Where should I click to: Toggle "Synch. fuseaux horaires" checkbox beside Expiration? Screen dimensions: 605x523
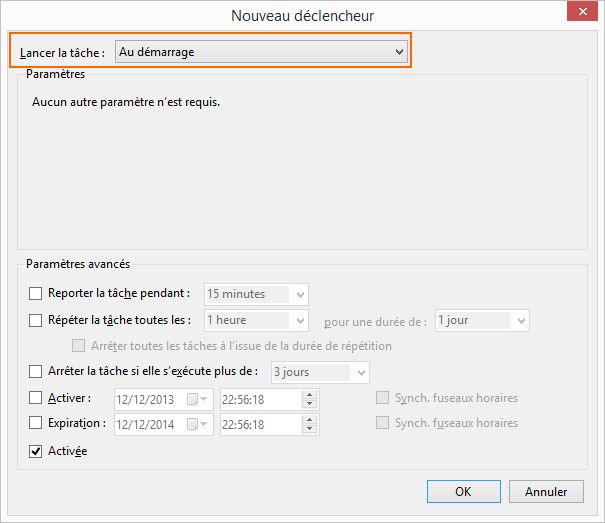[x=382, y=423]
